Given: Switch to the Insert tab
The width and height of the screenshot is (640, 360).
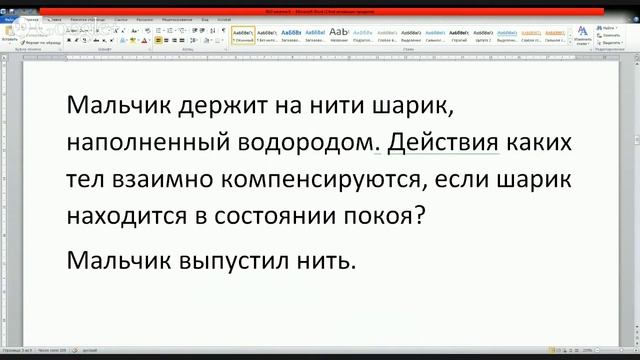Looking at the screenshot, I should click(54, 20).
